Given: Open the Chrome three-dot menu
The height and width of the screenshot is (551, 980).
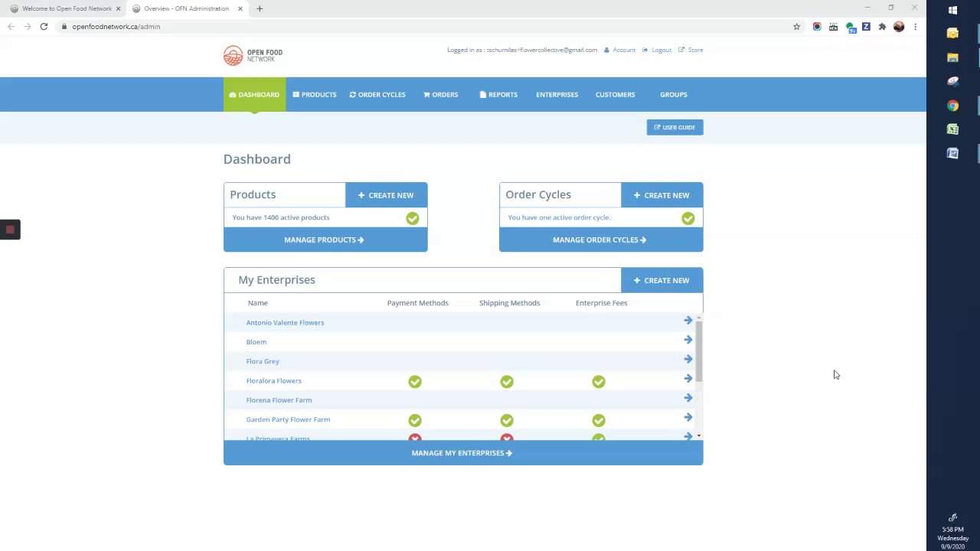Looking at the screenshot, I should pos(915,26).
